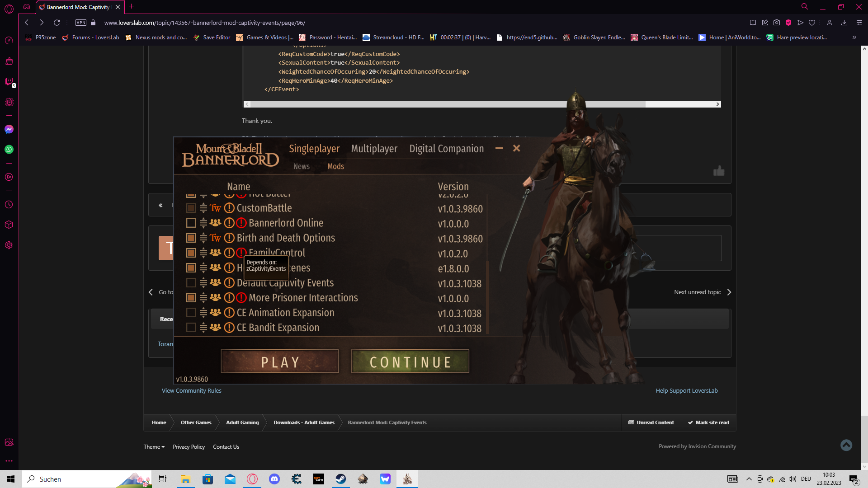Click the scroll-to-top arrow at bottom right

coord(846,445)
